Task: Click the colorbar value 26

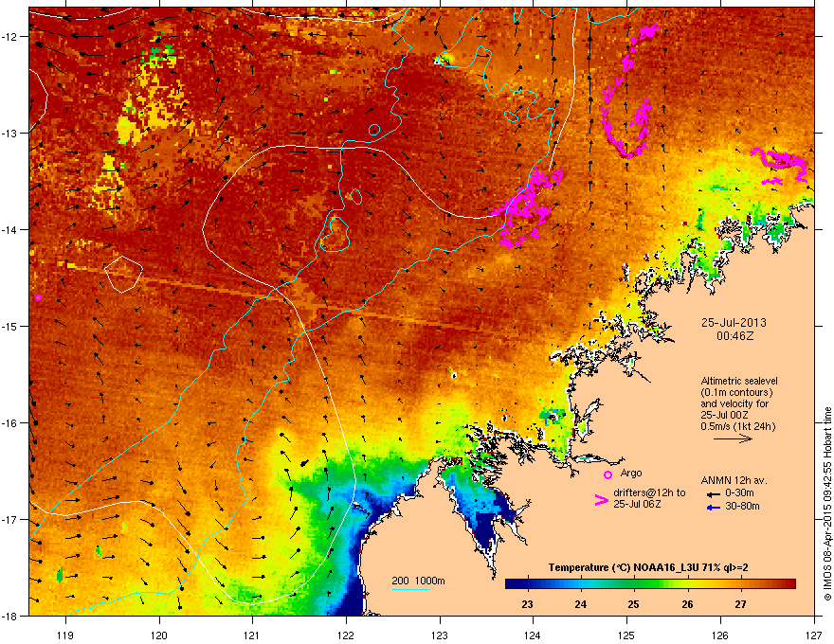Action: coord(688,604)
